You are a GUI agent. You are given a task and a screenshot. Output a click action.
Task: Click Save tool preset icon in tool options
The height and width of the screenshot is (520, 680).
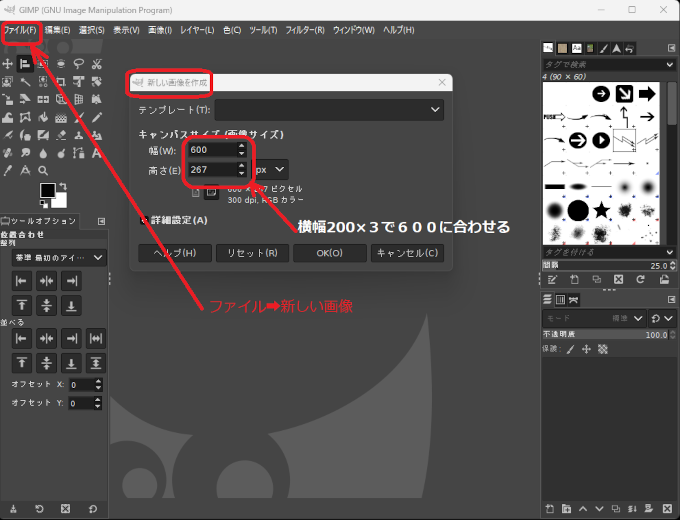(x=13, y=509)
